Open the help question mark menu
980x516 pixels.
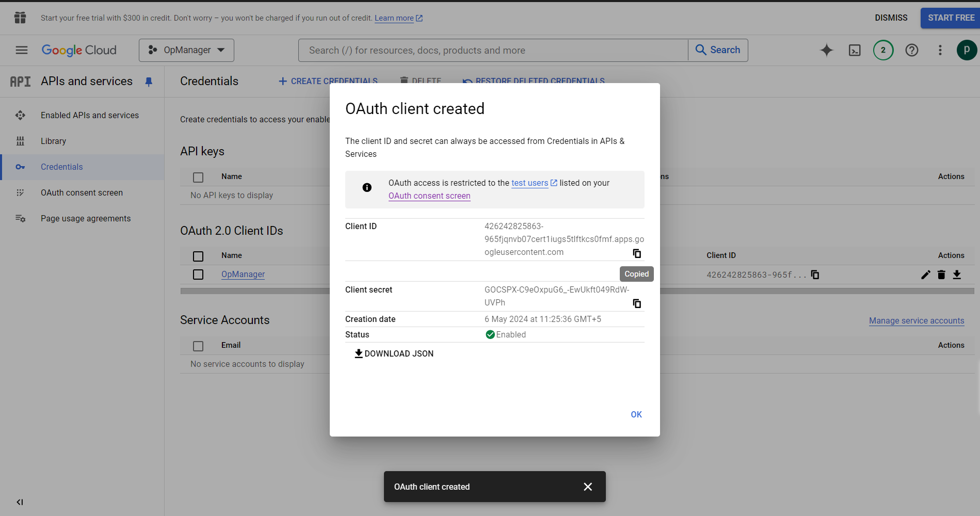coord(911,50)
